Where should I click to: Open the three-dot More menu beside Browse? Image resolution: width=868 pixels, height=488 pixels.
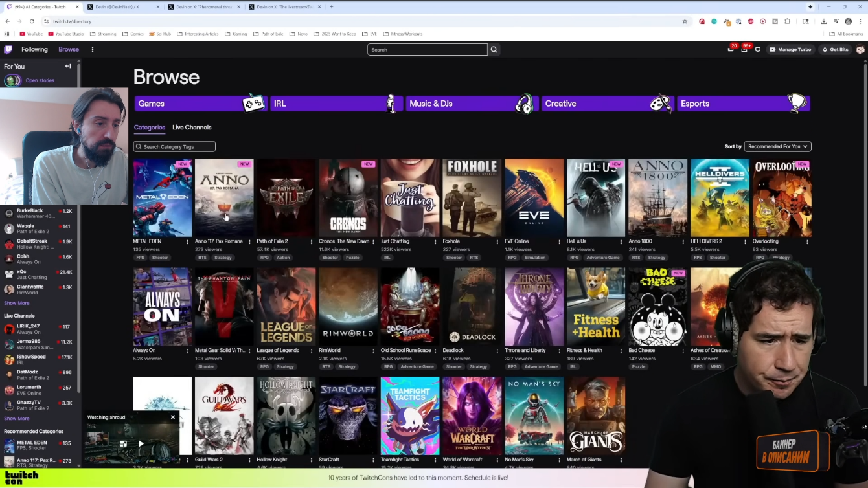[x=93, y=49]
